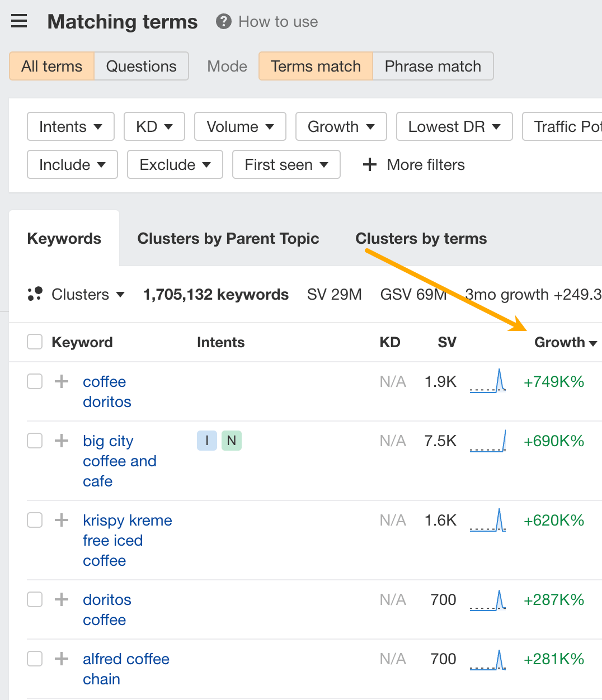The height and width of the screenshot is (700, 602).
Task: Click the I intent badge
Action: click(206, 441)
